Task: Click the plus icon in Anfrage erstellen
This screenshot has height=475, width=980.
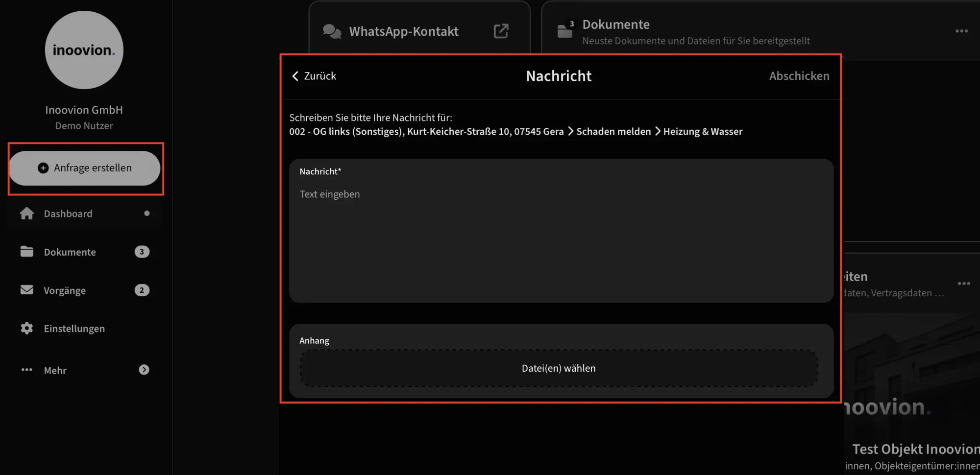Action: click(x=43, y=168)
